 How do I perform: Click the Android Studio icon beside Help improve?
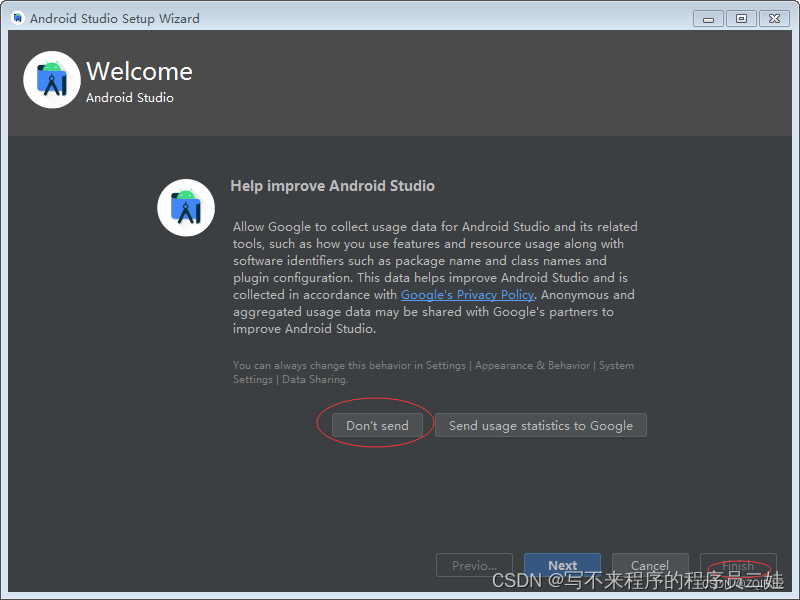[x=186, y=208]
